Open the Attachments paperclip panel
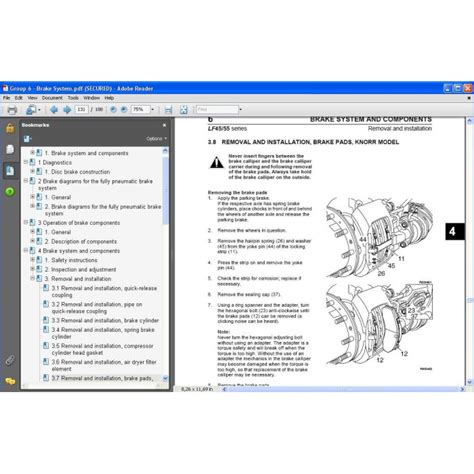This screenshot has width=474, height=474. tap(10, 360)
